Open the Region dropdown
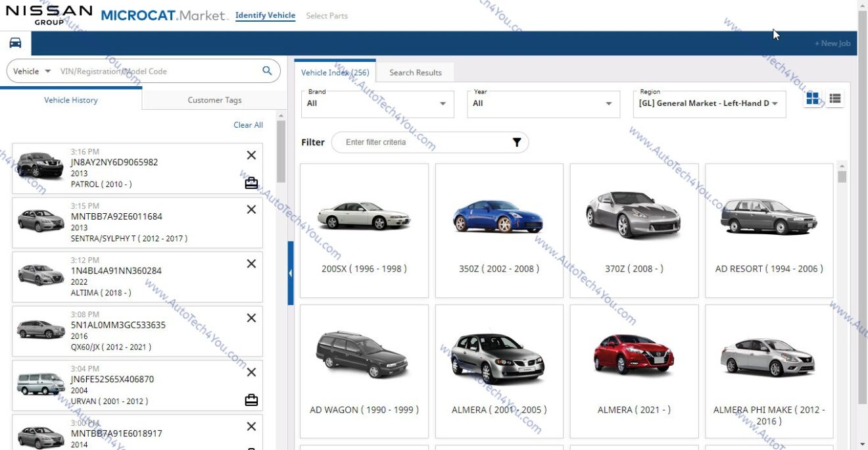 tap(710, 104)
